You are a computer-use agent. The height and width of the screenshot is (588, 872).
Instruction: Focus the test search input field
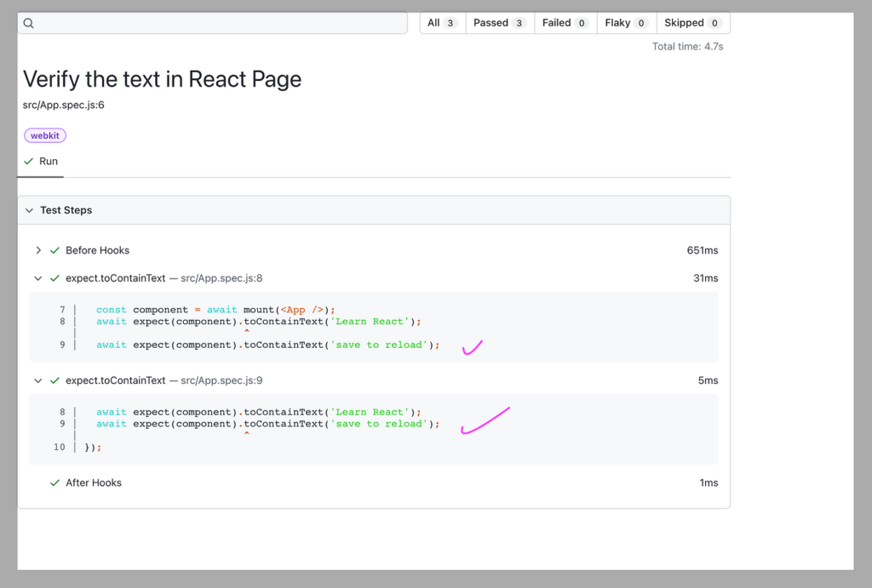(212, 23)
